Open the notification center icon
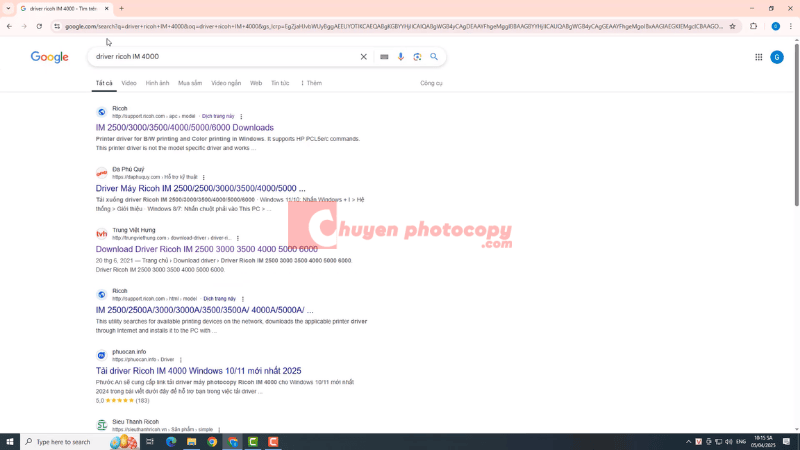Viewport: 800px width, 450px height. coord(786,442)
